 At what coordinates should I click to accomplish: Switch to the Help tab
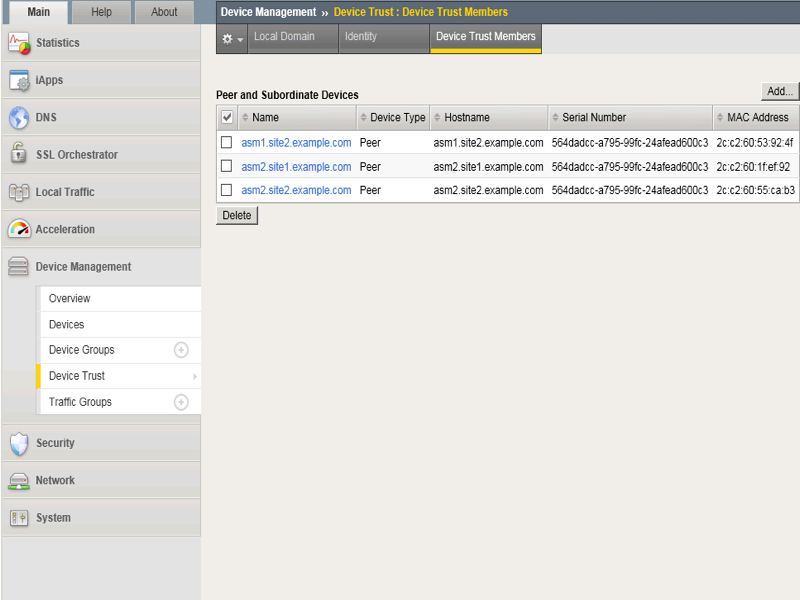pyautogui.click(x=101, y=12)
